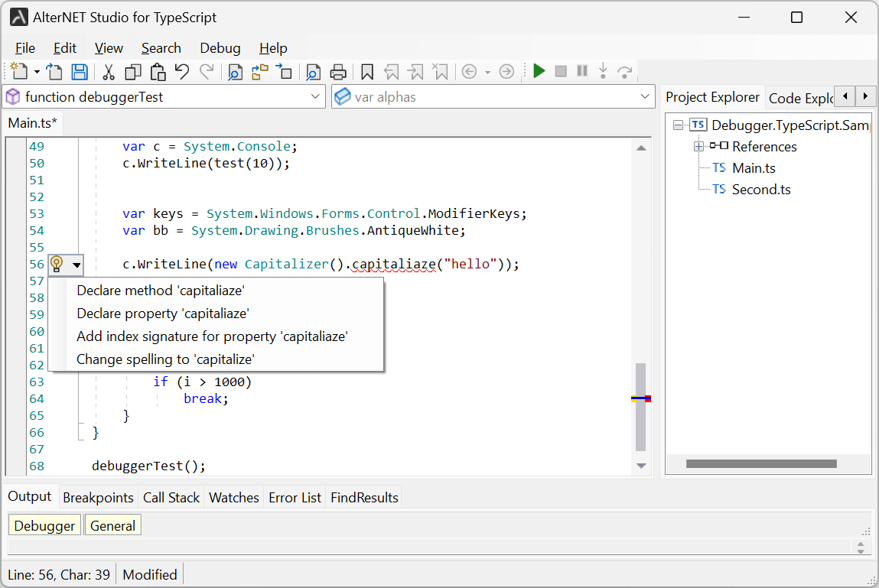Select Main.ts in Project Explorer
Screen dimensions: 879x588
point(754,168)
